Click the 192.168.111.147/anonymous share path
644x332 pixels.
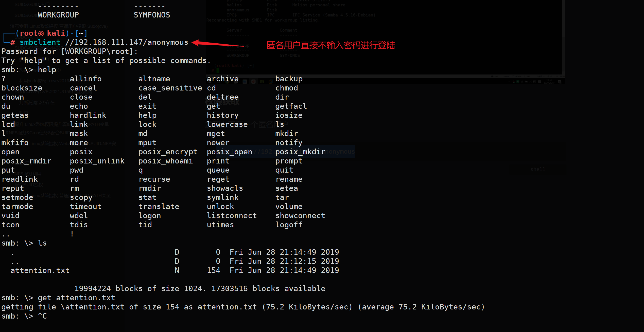(127, 42)
